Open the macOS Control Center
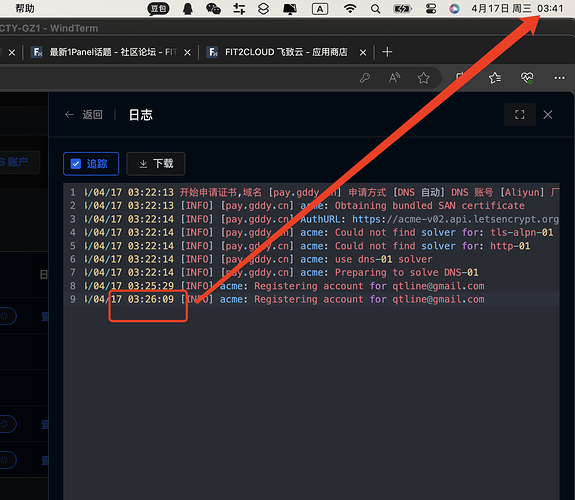The image size is (575, 500). (x=431, y=8)
